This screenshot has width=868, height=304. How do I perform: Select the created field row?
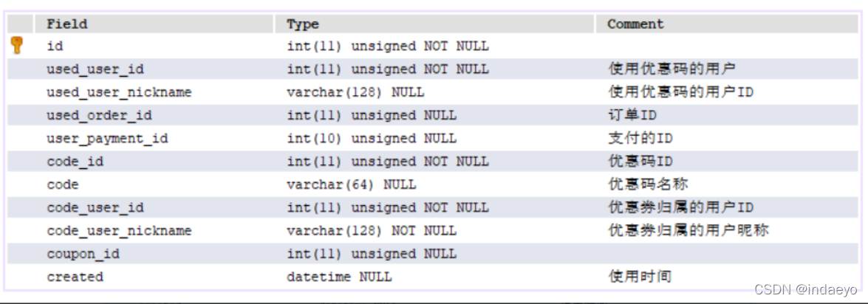[x=75, y=277]
